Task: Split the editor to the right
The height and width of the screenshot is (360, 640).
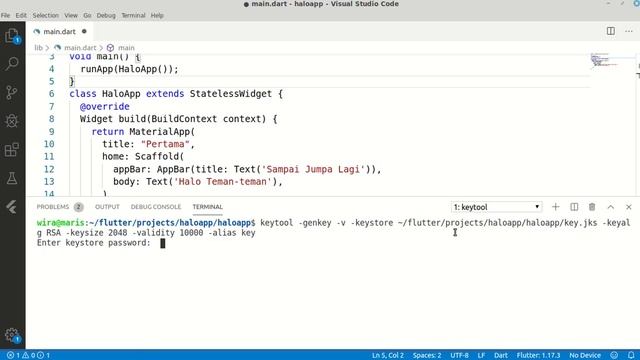Action: pos(611,31)
